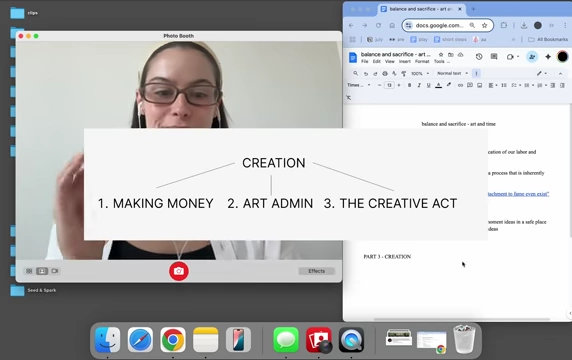
Task: Print the document
Action: pos(385,74)
